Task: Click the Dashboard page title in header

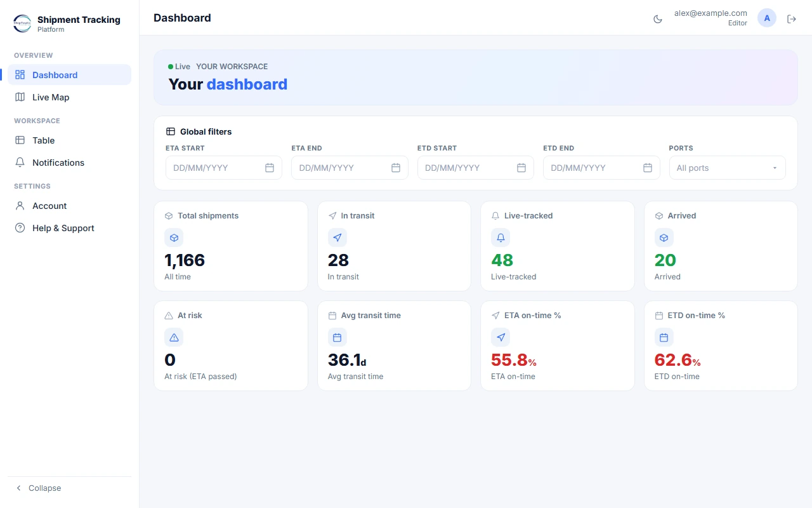Action: tap(182, 18)
